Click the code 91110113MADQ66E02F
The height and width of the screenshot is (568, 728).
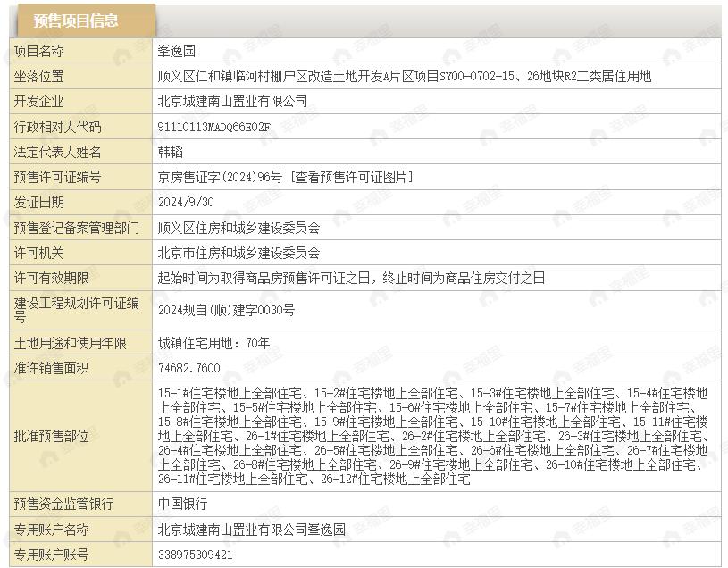pyautogui.click(x=213, y=128)
